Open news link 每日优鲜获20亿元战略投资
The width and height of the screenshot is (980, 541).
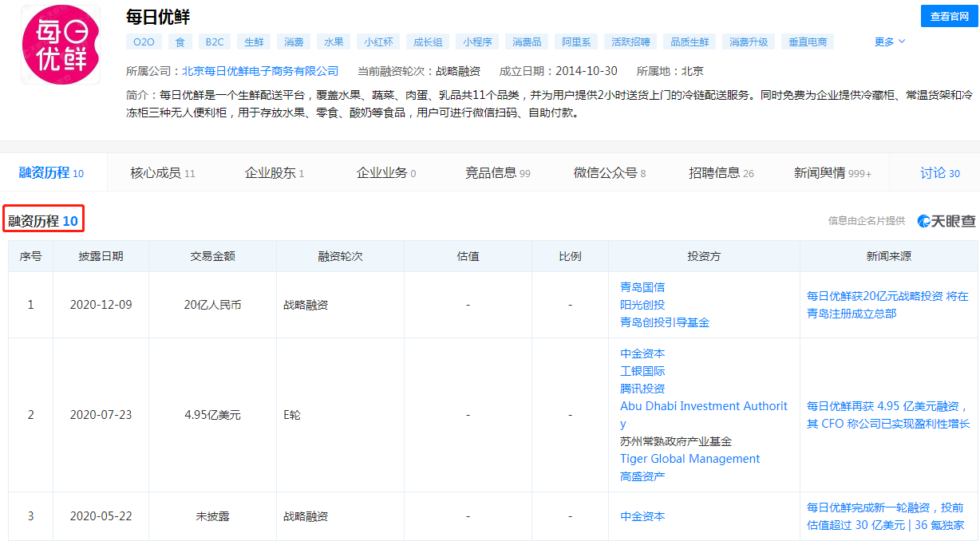tap(887, 305)
